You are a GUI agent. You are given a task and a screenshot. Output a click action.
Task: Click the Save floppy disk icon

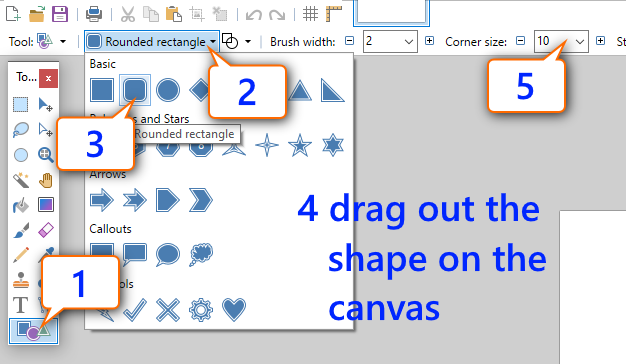60,14
